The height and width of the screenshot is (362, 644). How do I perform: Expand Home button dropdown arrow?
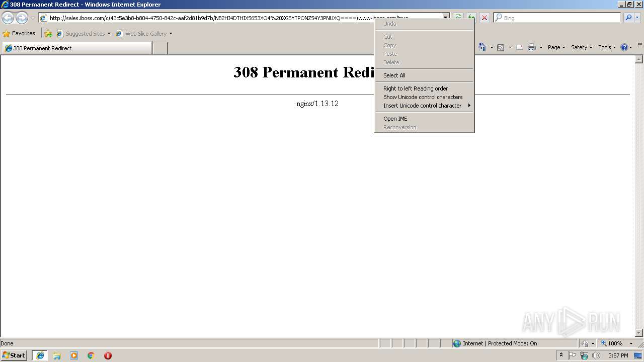point(492,47)
